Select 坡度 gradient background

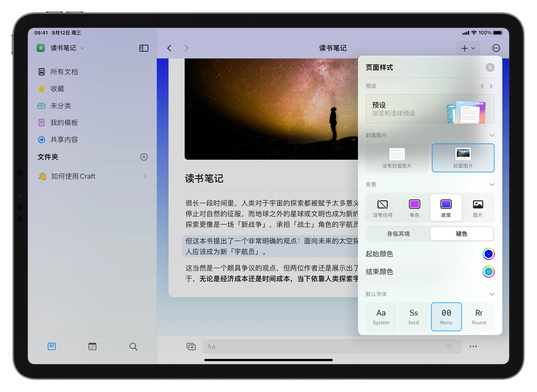tap(446, 208)
